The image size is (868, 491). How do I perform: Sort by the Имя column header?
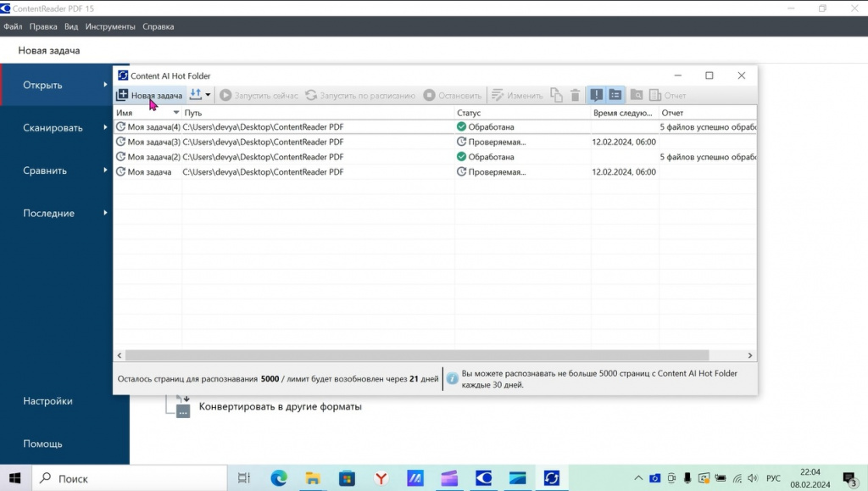coord(147,113)
